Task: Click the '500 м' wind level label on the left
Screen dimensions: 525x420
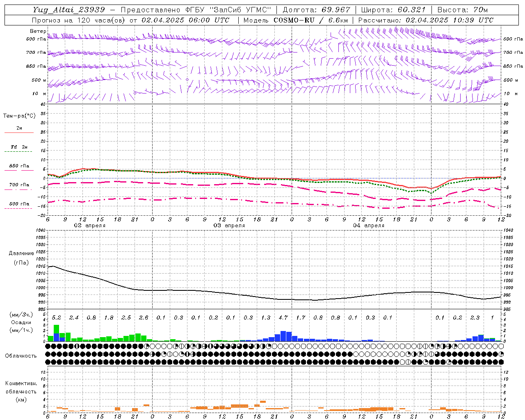Action: coord(39,80)
